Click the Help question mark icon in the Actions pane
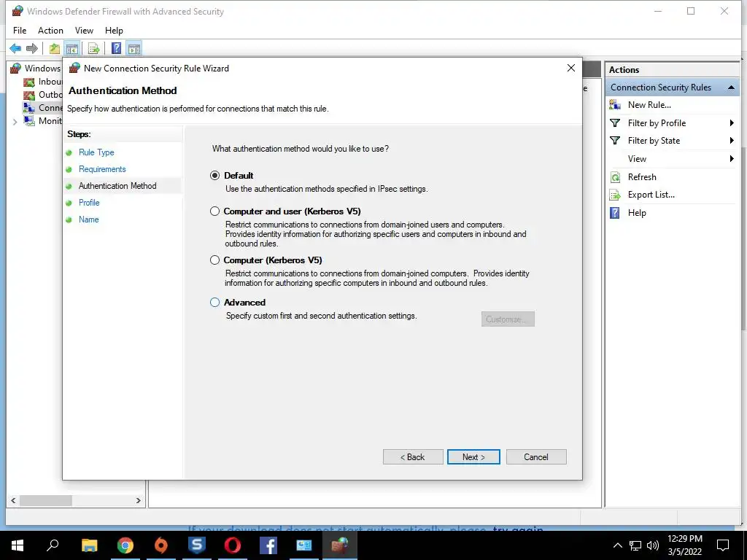 pyautogui.click(x=615, y=213)
